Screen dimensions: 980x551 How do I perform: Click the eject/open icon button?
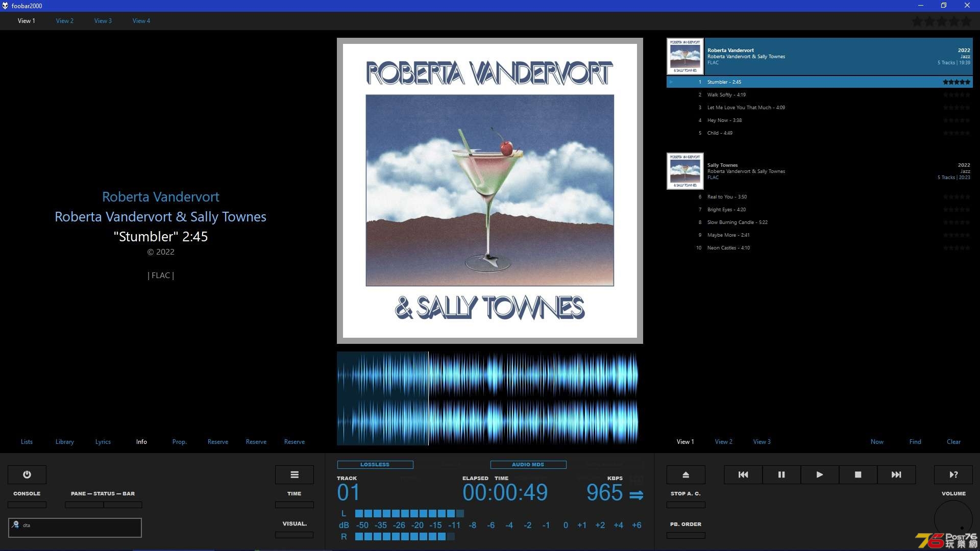(x=686, y=474)
